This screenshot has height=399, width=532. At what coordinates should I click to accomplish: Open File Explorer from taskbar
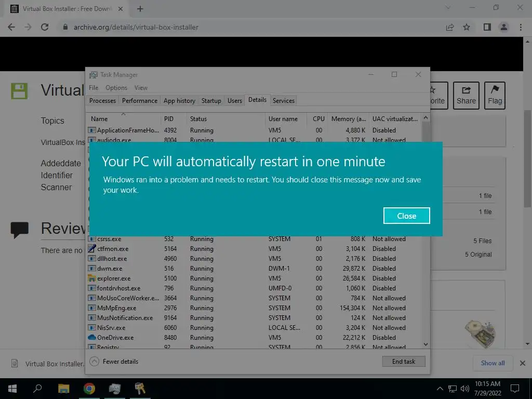[x=64, y=389]
